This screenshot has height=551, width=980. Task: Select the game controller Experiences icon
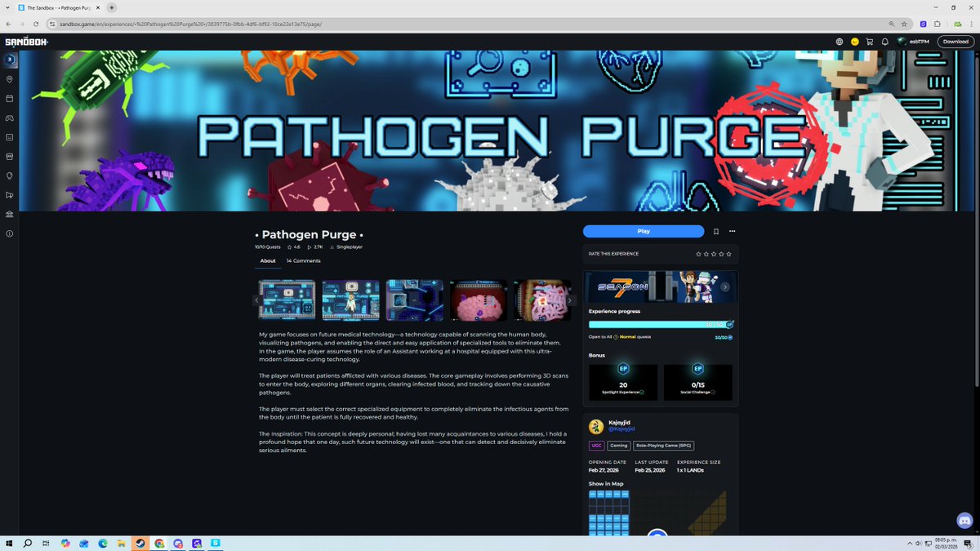pyautogui.click(x=10, y=118)
